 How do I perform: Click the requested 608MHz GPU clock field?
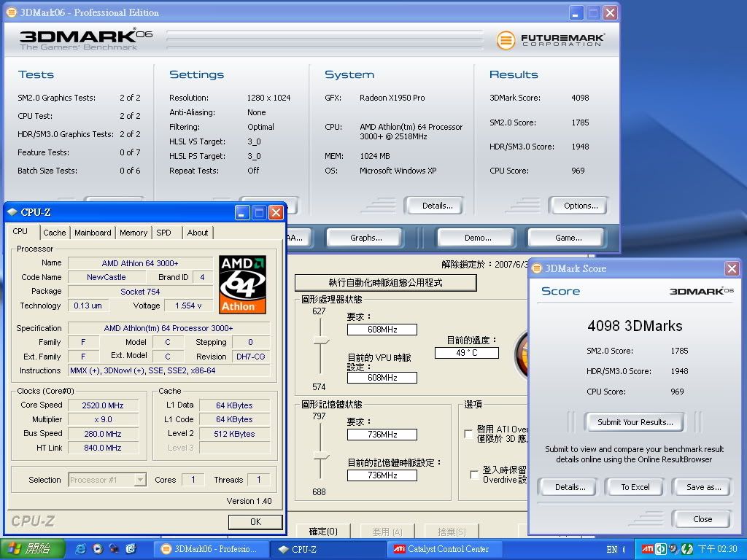(x=382, y=330)
